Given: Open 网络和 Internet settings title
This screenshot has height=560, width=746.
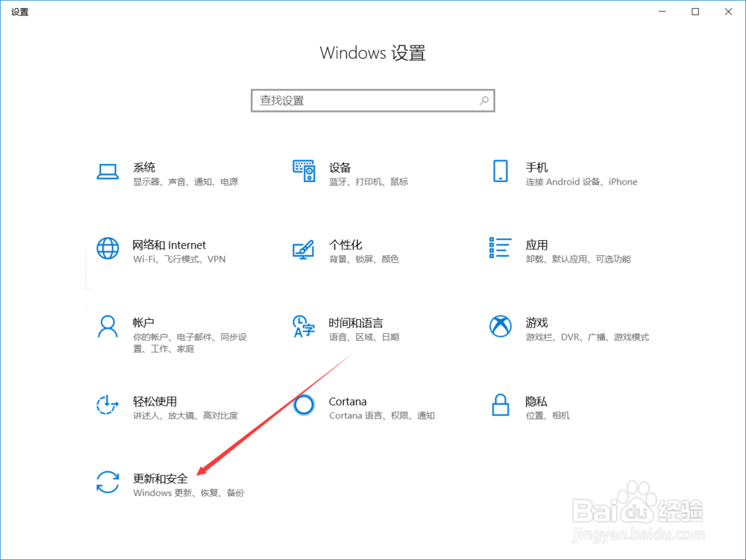Looking at the screenshot, I should (x=169, y=245).
